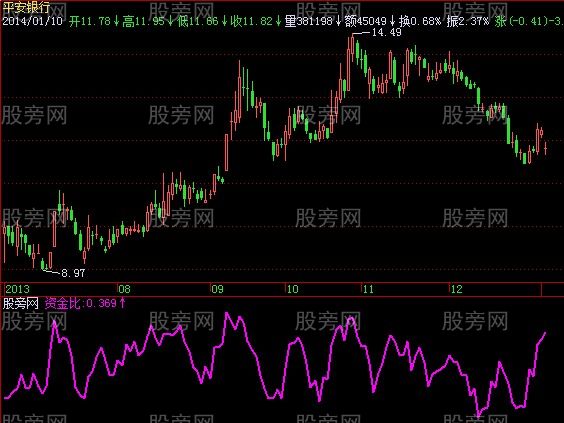Click the down arrow after 高11.95
The image size is (564, 423).
170,21
